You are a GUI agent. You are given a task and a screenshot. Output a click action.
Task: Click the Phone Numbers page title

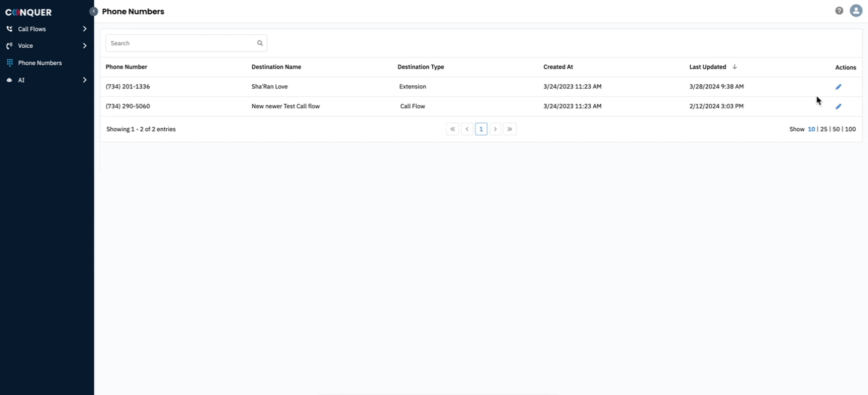click(x=133, y=11)
